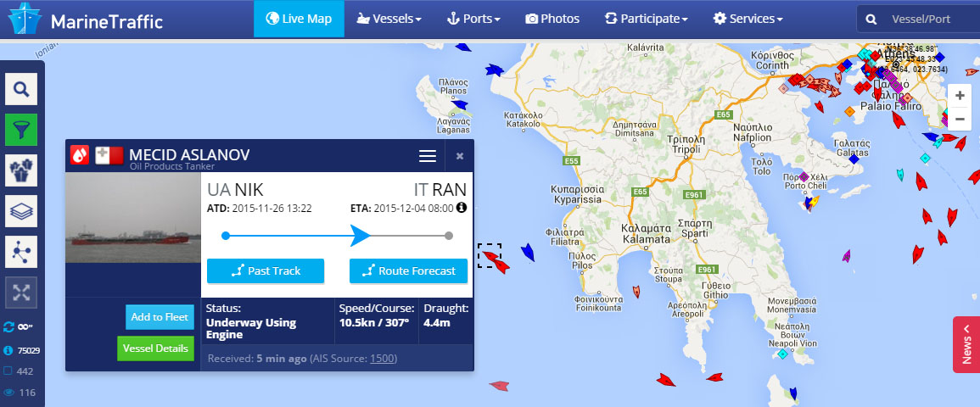Click the Draught 4.4m value
This screenshot has height=407, width=980.
[x=437, y=323]
